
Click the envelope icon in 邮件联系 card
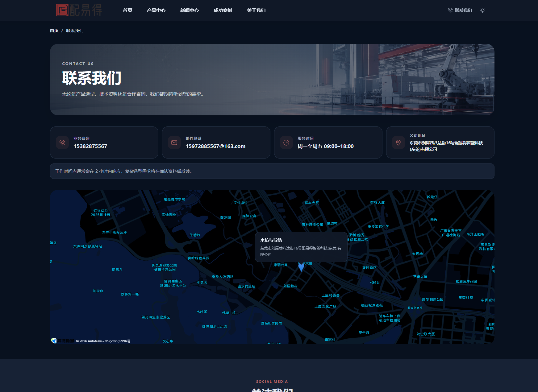[x=174, y=142]
